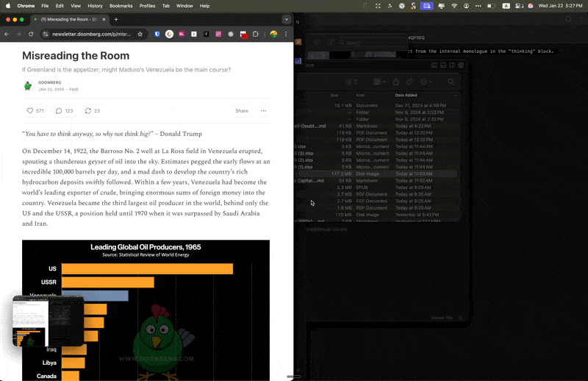This screenshot has height=381, width=588.
Task: Close the Misreading the Room tab
Action: pyautogui.click(x=104, y=20)
